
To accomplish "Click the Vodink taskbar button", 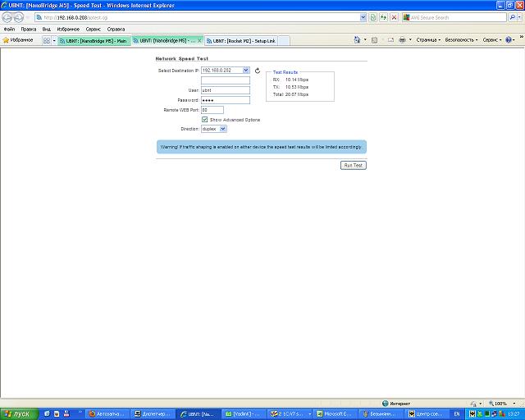I will click(244, 414).
